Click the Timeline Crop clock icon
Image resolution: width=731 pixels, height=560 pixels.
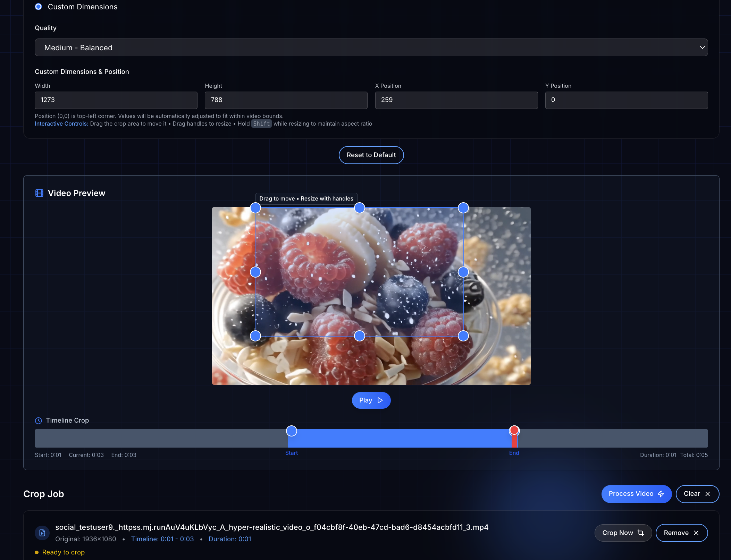pos(39,421)
